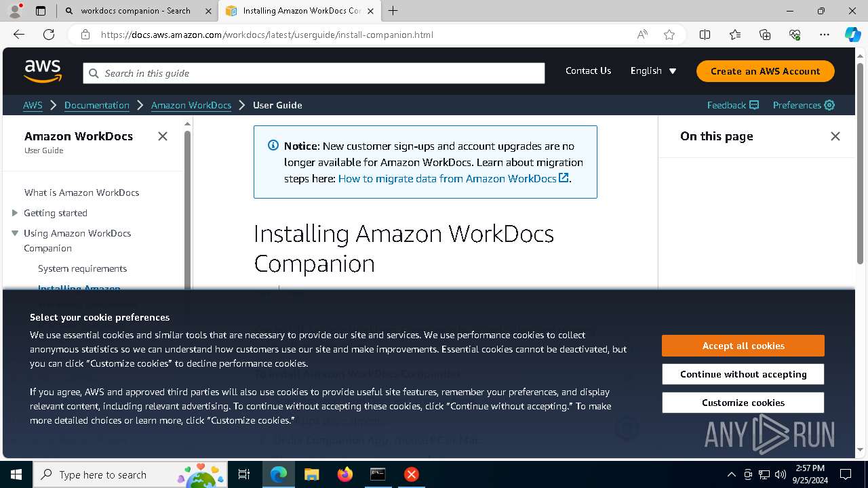Open the red X app in taskbar
Screen dimensions: 868x488
[411, 474]
